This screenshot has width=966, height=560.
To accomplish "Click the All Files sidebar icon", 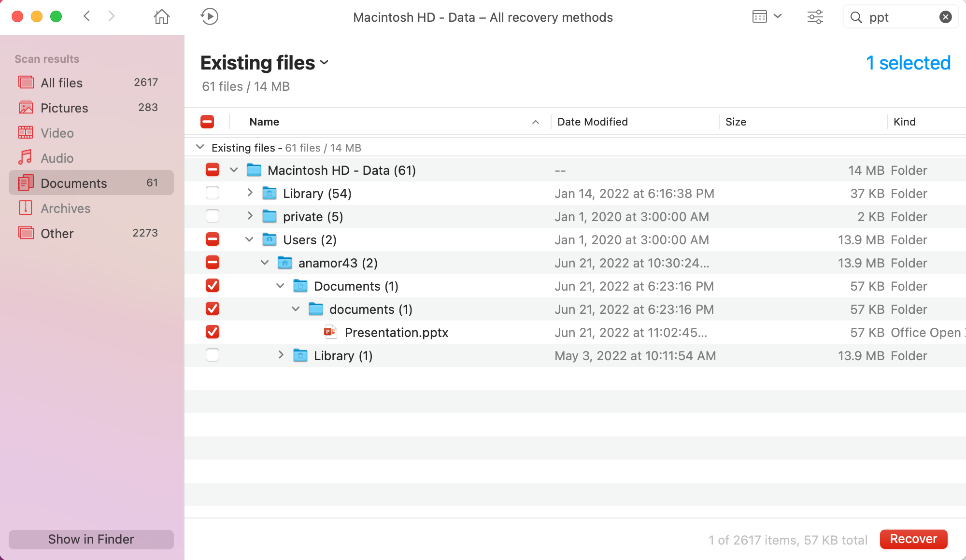I will pos(25,82).
